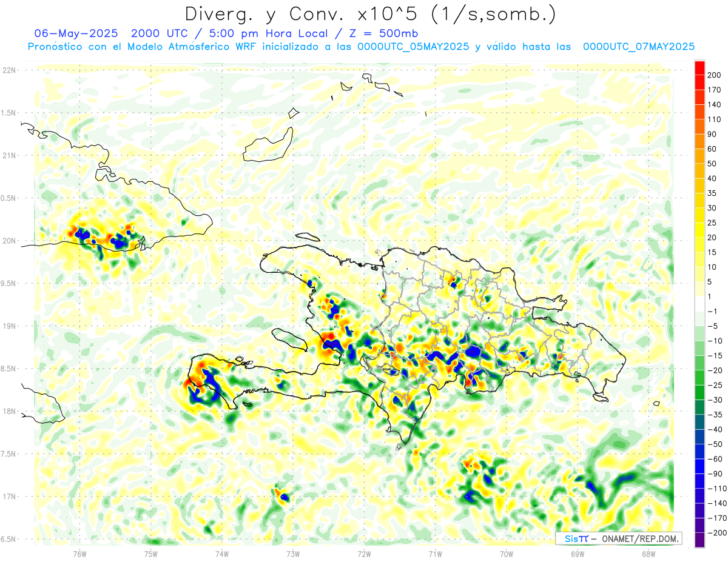Click the '0.5N' latitude label
728x562 pixels.
(x=8, y=198)
